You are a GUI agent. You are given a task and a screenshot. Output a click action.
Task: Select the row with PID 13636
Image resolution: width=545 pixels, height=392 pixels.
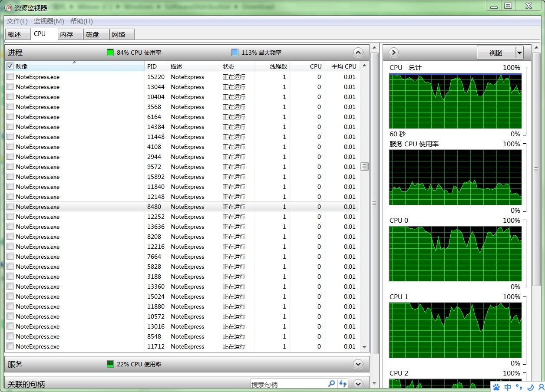coord(182,227)
